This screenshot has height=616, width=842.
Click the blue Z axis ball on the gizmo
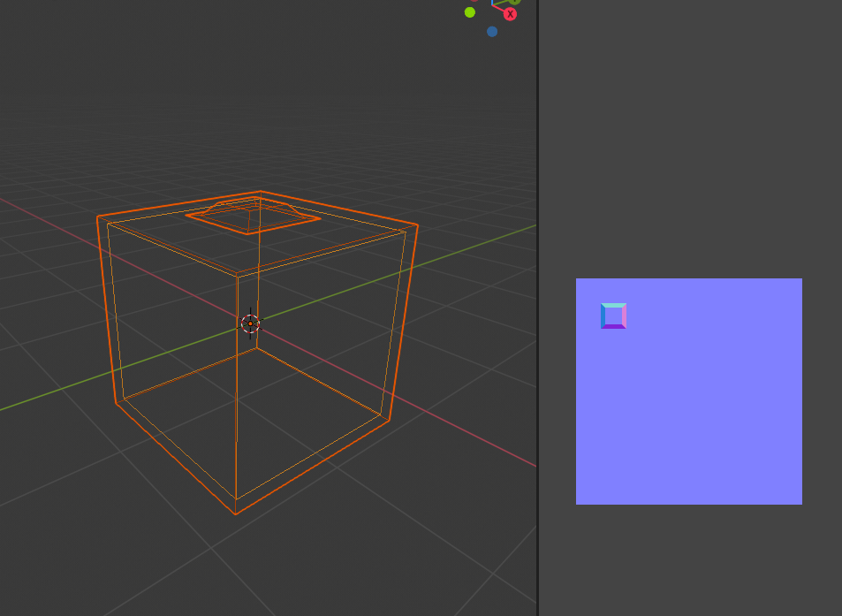[492, 31]
